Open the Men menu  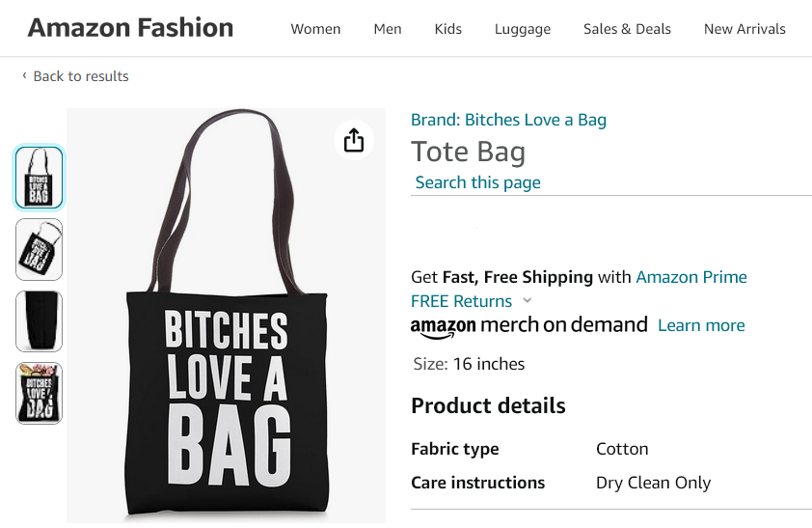[388, 29]
